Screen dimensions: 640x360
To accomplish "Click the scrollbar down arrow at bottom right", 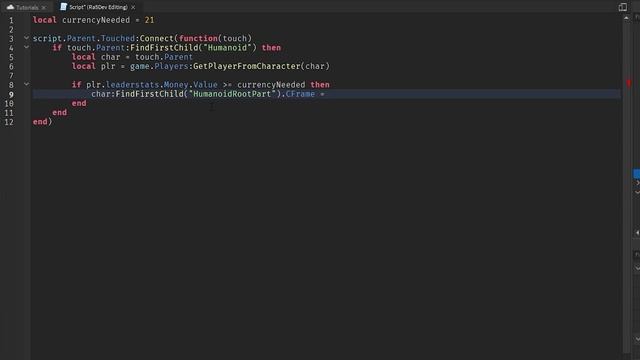I will (x=637, y=339).
